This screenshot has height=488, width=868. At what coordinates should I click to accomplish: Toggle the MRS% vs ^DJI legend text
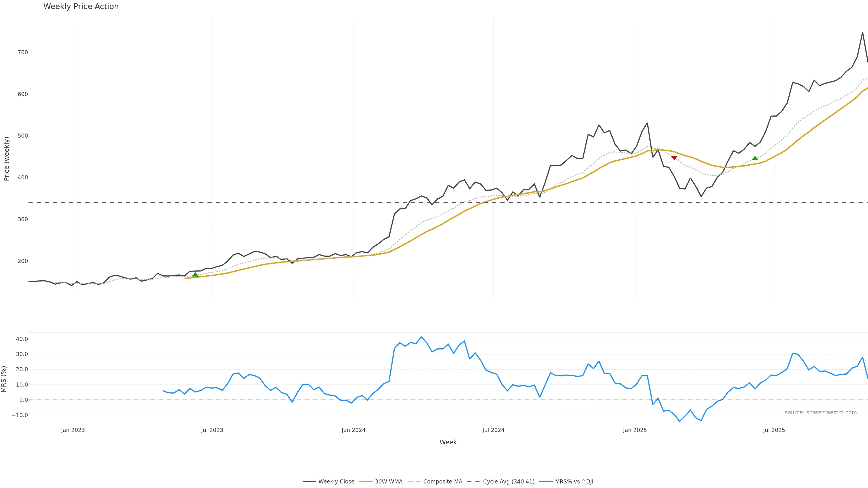pyautogui.click(x=574, y=482)
